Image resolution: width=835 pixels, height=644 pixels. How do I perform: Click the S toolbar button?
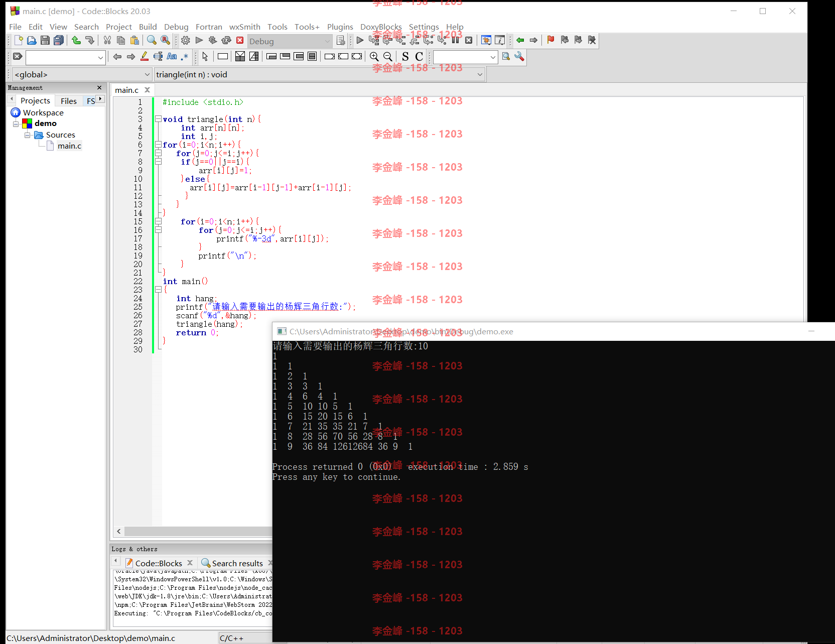pos(405,57)
